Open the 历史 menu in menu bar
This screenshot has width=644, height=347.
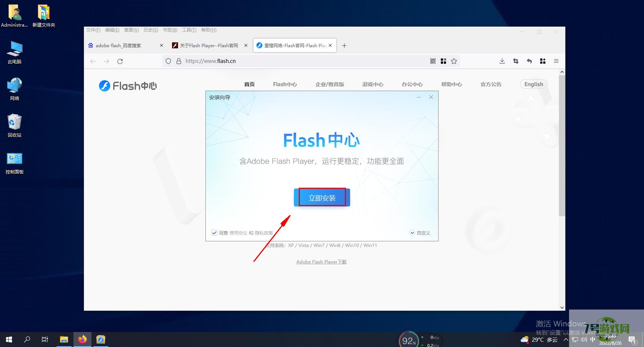(150, 30)
